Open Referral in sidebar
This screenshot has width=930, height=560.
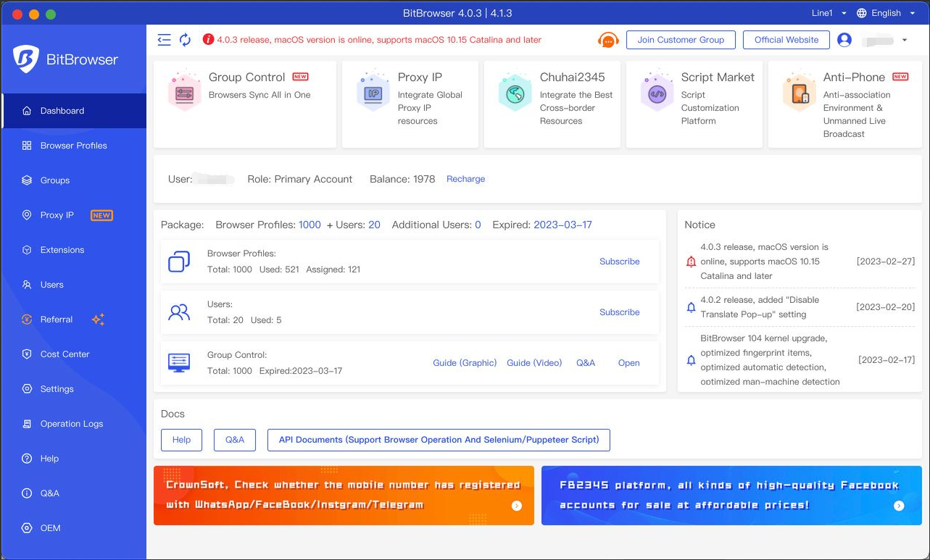[x=74, y=319]
